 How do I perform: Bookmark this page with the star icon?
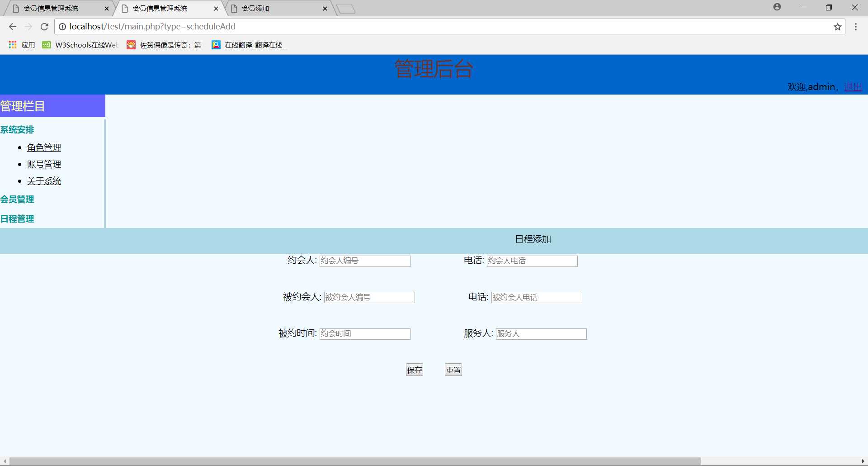pos(838,27)
